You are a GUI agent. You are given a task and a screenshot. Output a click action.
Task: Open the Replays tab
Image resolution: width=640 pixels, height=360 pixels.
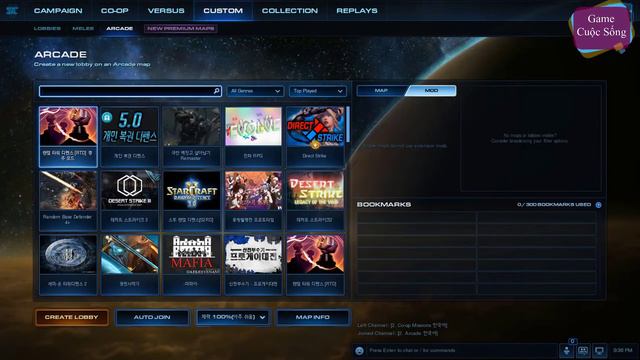(357, 11)
